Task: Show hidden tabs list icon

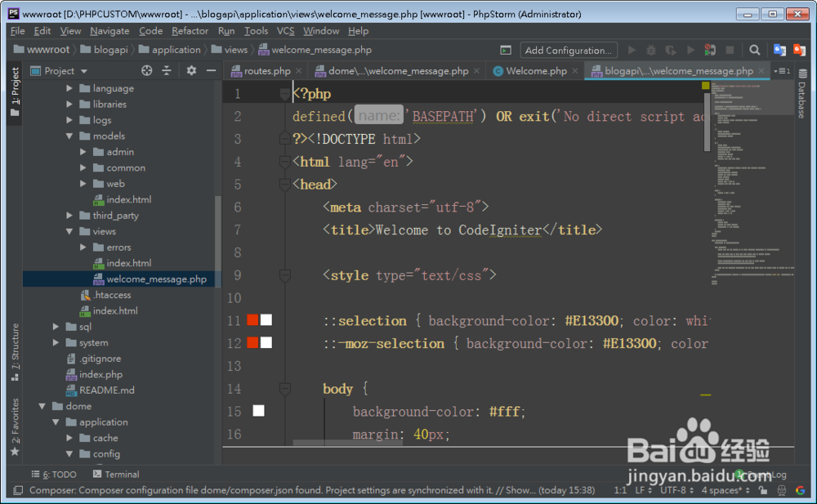Action: tap(783, 71)
